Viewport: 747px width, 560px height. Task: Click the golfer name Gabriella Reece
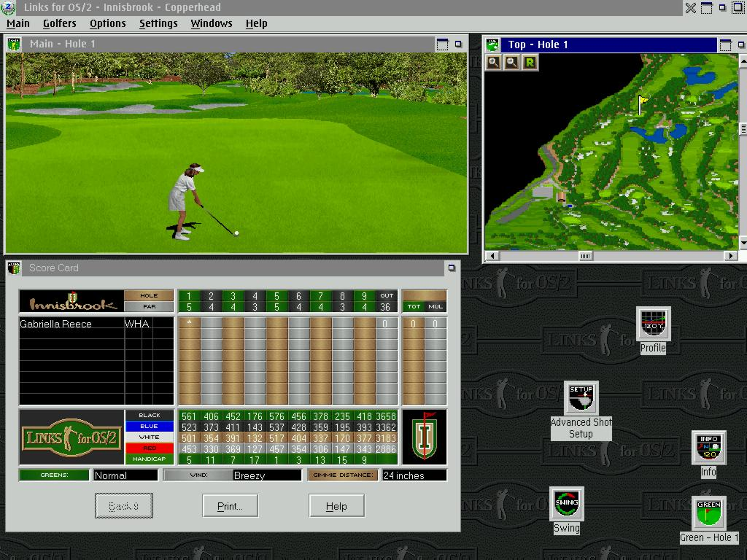55,324
